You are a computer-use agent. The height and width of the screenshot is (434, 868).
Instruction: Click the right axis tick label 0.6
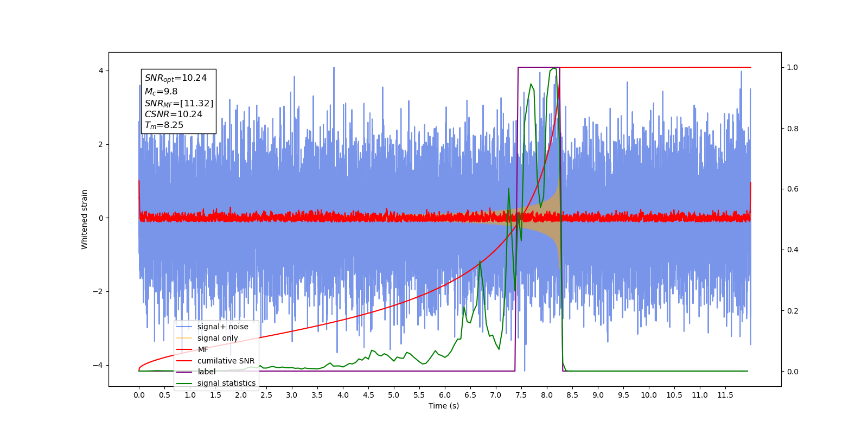(793, 189)
